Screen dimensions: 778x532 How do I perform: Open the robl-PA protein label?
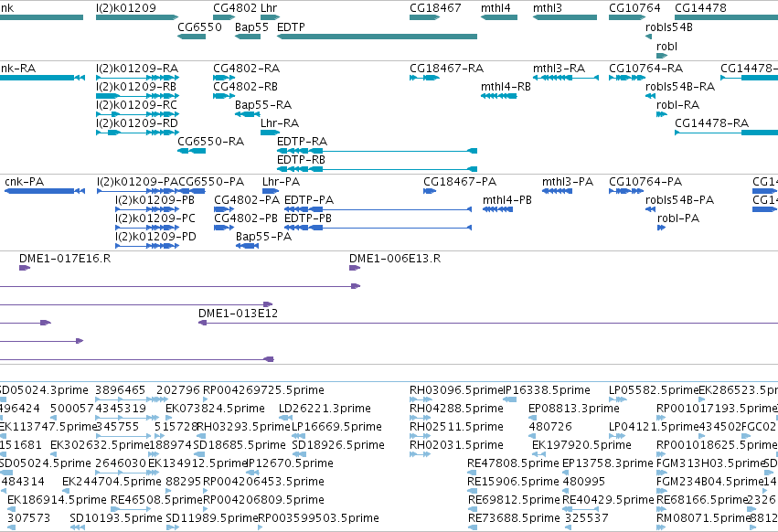[678, 218]
